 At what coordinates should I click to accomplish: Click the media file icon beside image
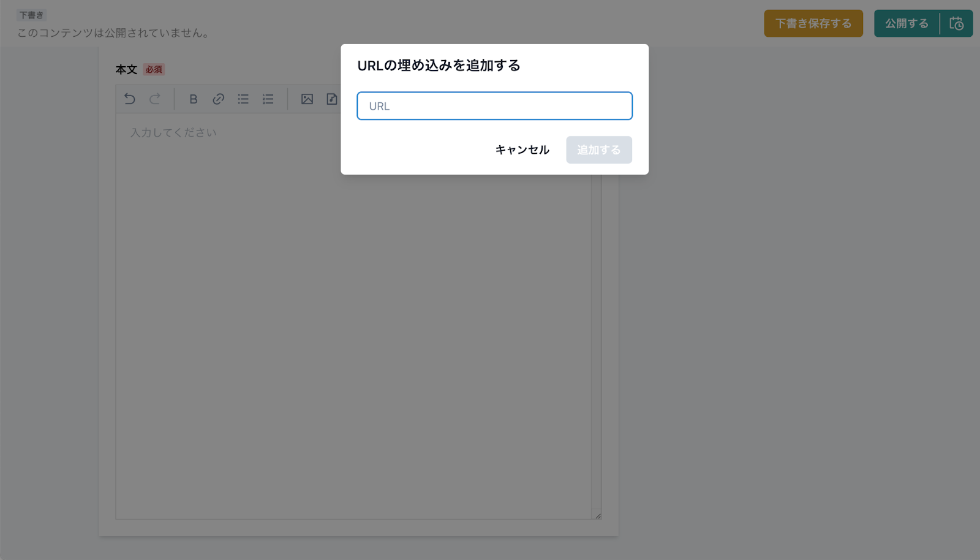[x=331, y=99]
